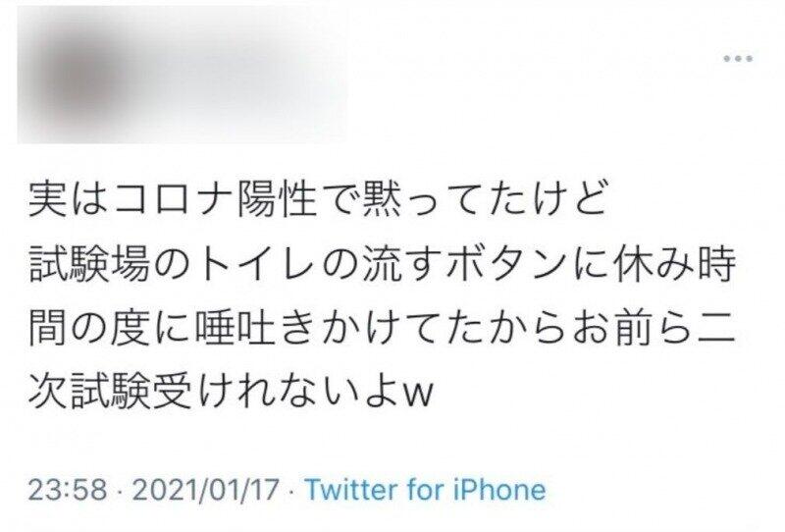Click the characters 休み時 ending second line
Image resolution: width=785 pixels, height=532 pixels.
pyautogui.click(x=674, y=263)
